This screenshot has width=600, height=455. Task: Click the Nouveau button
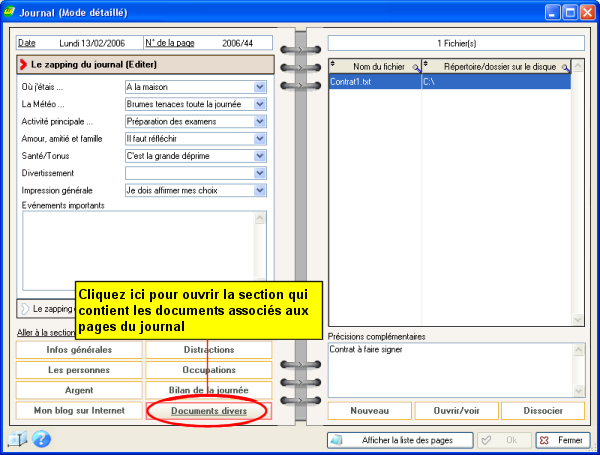click(370, 411)
